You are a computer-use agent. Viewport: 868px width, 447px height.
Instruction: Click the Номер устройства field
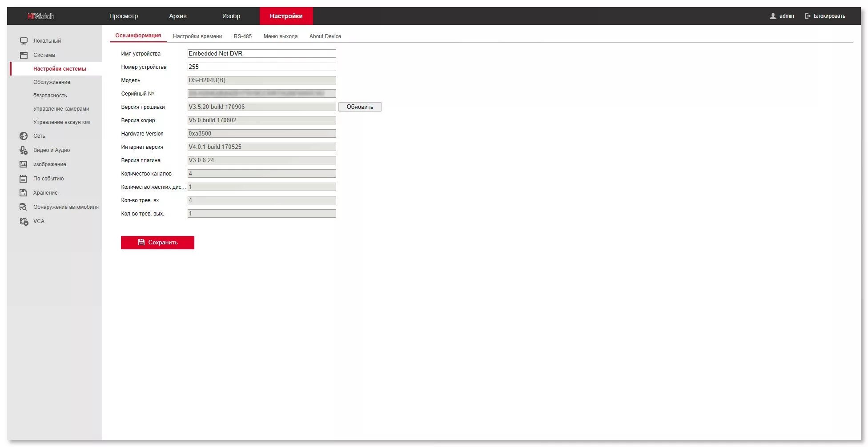[x=261, y=67]
